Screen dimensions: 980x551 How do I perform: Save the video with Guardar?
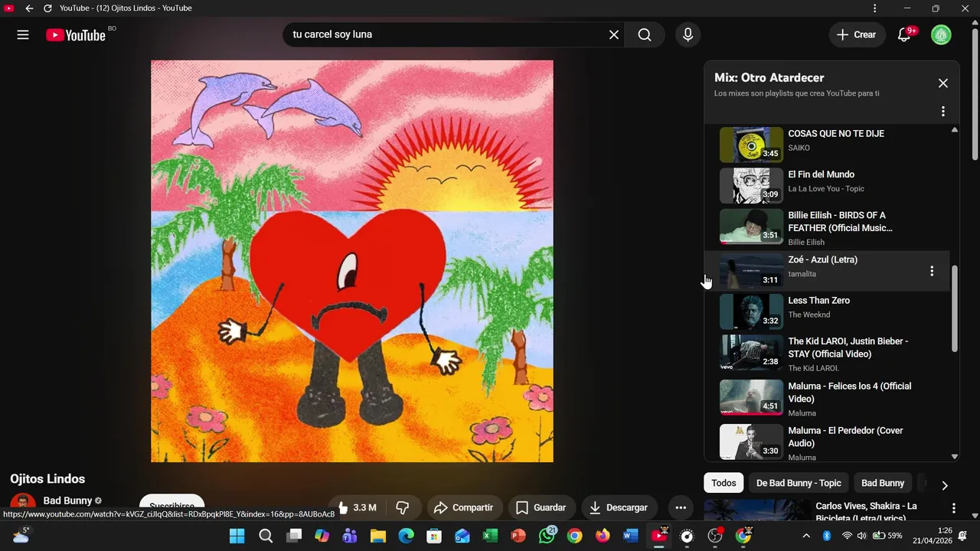[541, 507]
